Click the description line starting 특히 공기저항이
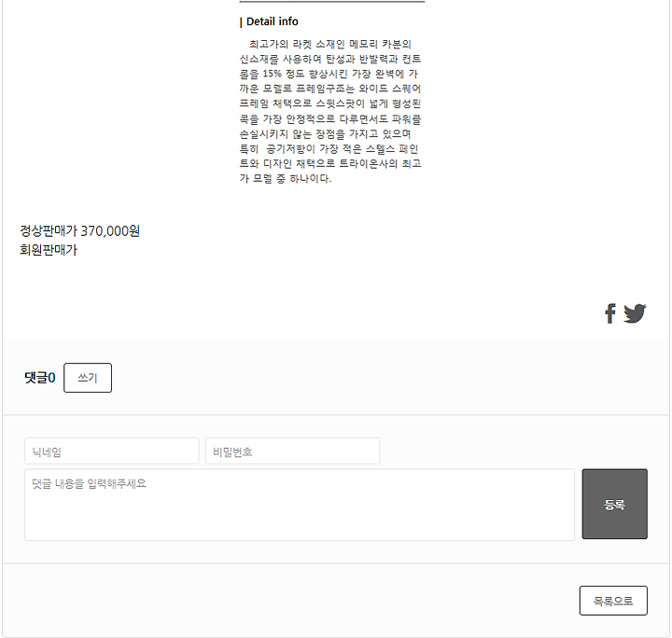The width and height of the screenshot is (672, 638). tap(329, 148)
